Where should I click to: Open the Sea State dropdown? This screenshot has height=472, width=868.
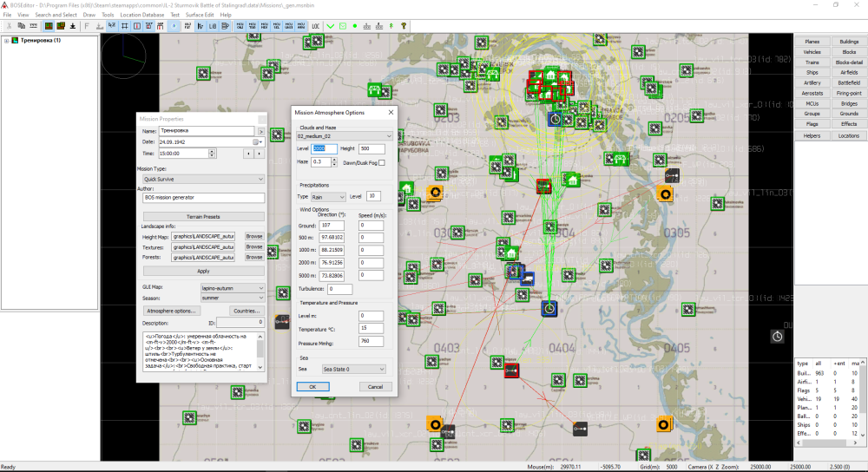[353, 369]
